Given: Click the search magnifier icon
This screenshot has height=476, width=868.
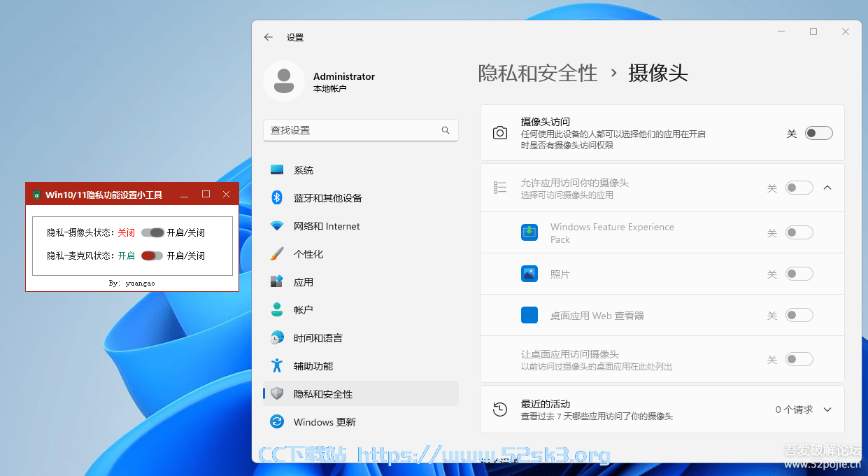Looking at the screenshot, I should click(446, 130).
